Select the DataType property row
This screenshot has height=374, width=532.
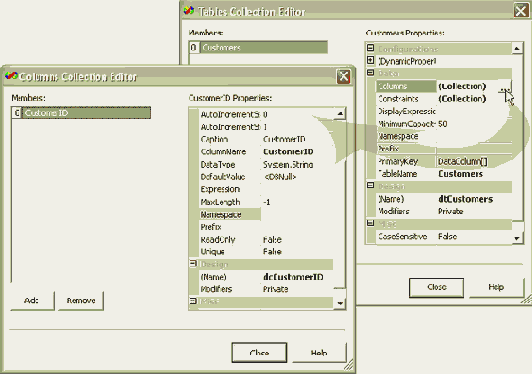coord(266,165)
